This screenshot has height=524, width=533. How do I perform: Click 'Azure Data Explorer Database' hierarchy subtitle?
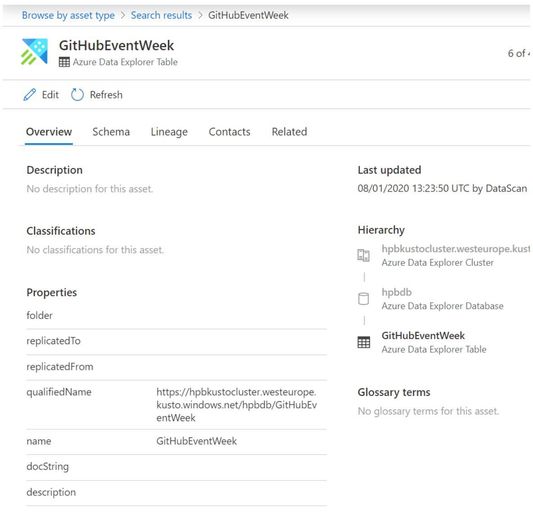(442, 306)
